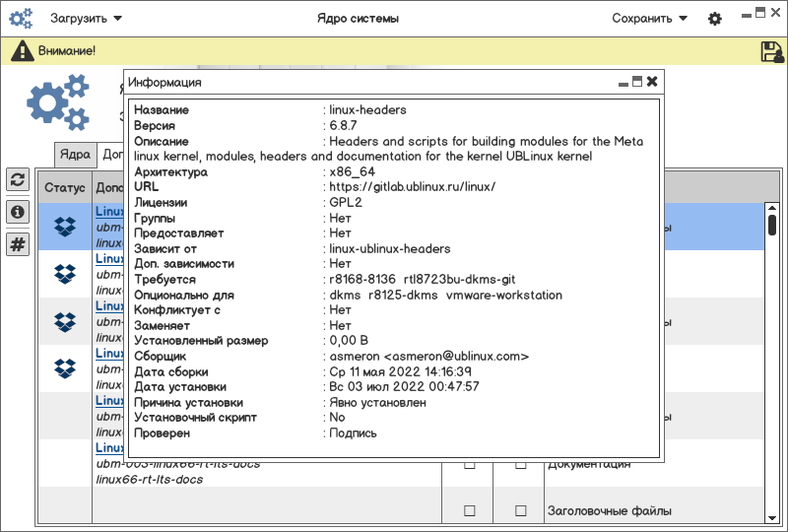The image size is (788, 532).
Task: Click the Статус column header
Action: pyautogui.click(x=65, y=187)
